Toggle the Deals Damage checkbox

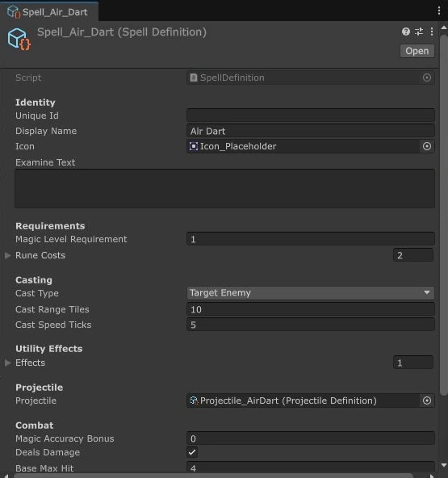192,452
